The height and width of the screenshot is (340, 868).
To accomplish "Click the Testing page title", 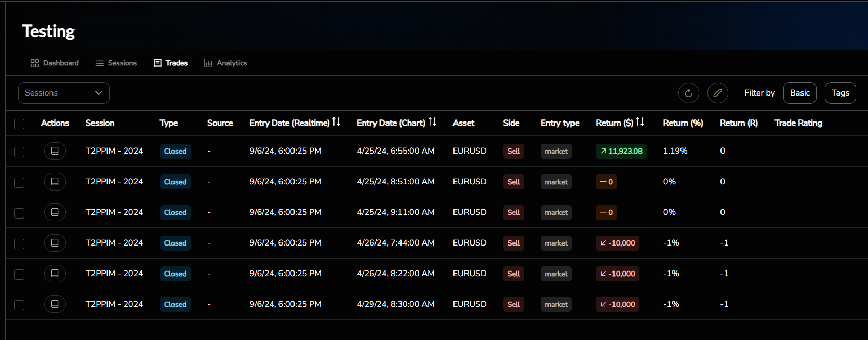I will point(48,32).
